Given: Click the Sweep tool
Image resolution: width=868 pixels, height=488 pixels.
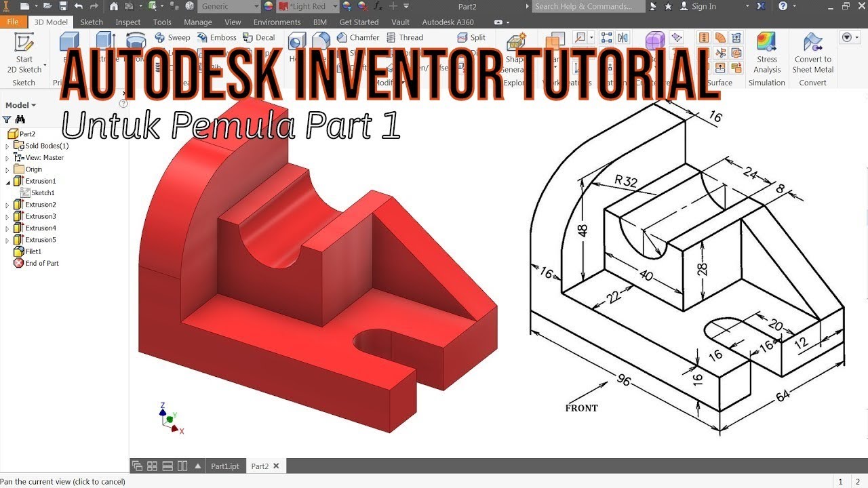Looking at the screenshot, I should click(x=172, y=37).
